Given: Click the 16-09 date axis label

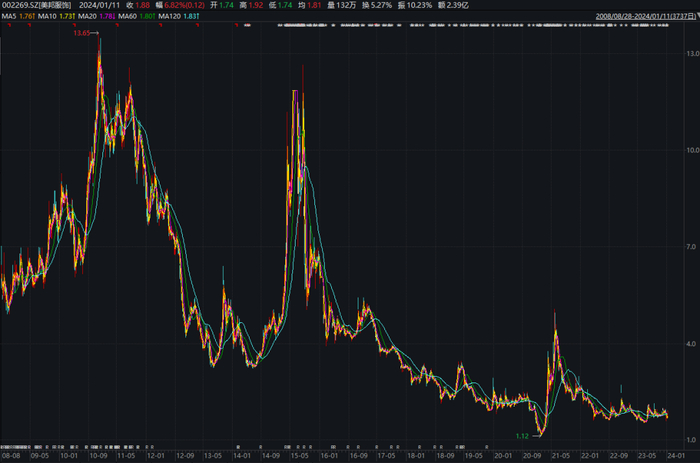Looking at the screenshot, I should [358, 456].
